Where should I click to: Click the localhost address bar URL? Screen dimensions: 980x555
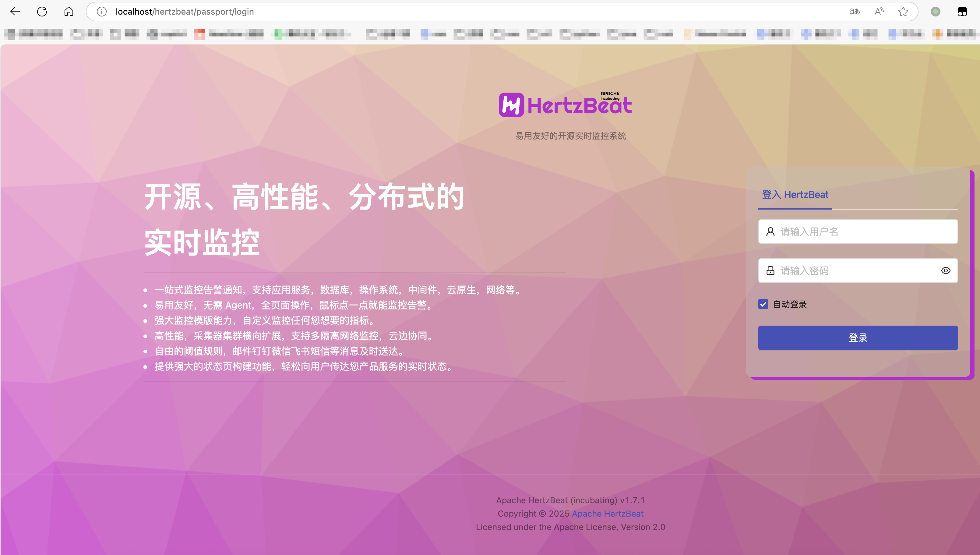point(185,12)
